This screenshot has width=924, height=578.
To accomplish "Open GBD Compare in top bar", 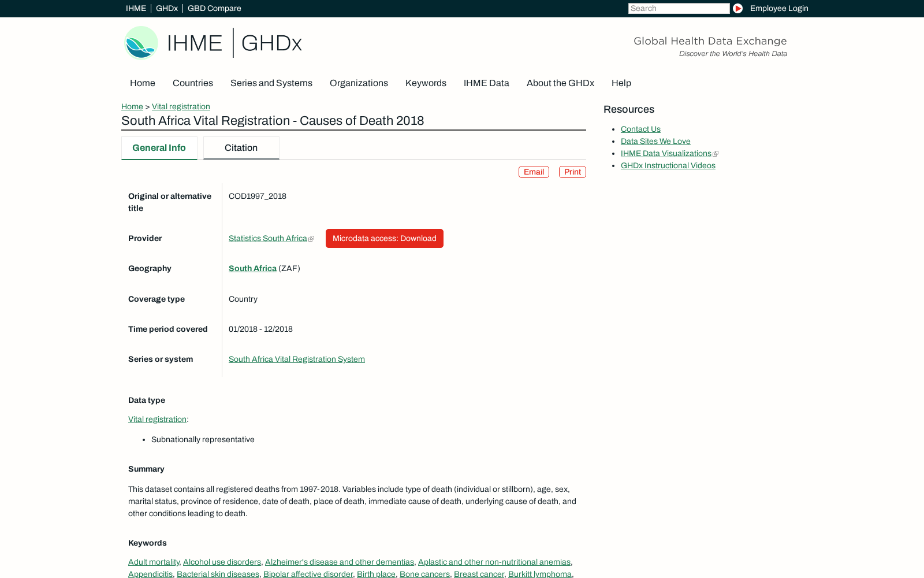I will click(x=214, y=8).
